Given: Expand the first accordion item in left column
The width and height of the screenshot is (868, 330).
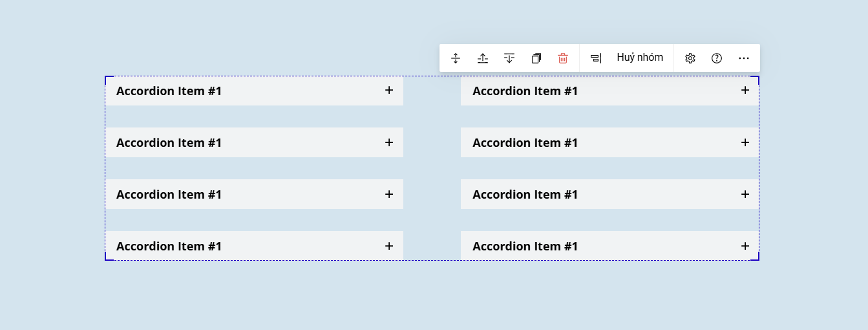Looking at the screenshot, I should [255, 91].
